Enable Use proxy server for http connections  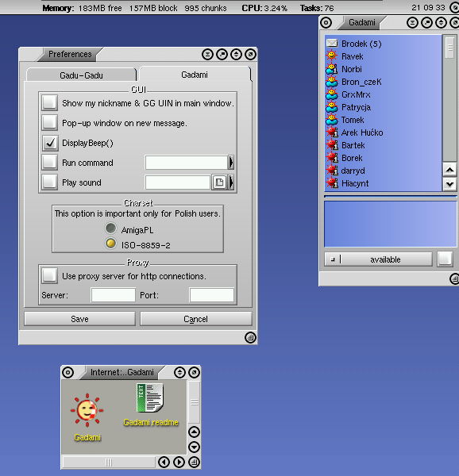pyautogui.click(x=49, y=275)
